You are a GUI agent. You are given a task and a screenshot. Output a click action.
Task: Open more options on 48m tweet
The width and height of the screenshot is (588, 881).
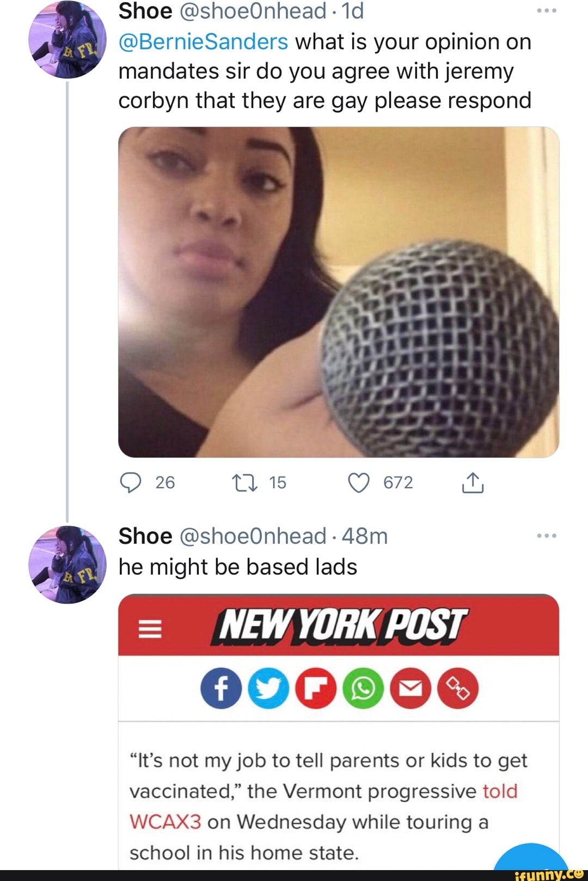[546, 536]
